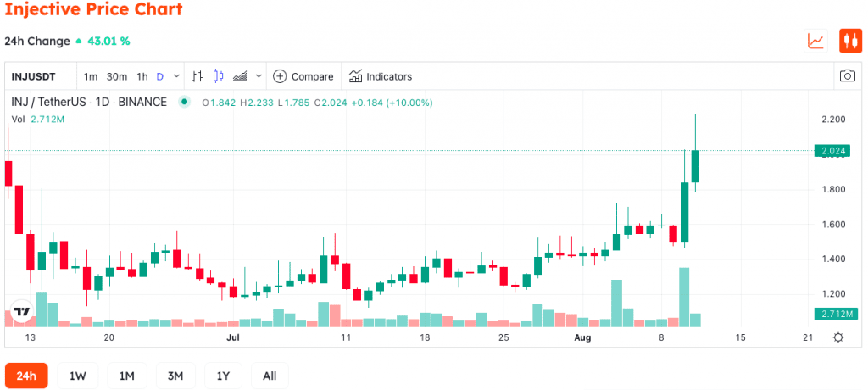Click the 43.01 % change value

pos(108,41)
